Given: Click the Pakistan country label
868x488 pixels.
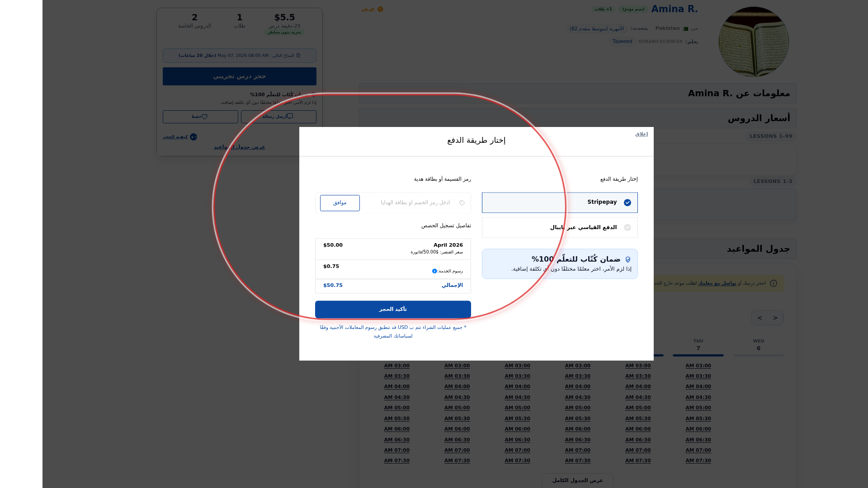Looking at the screenshot, I should [x=667, y=28].
